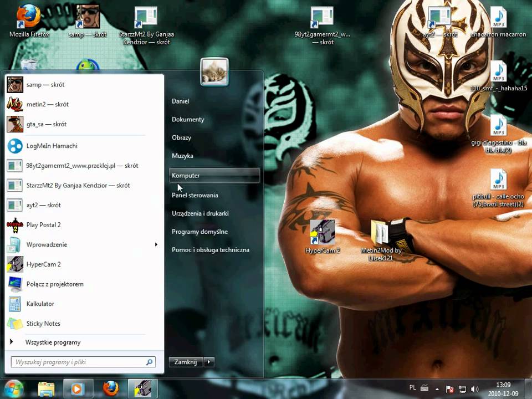532x399 pixels.
Task: Launch Play Postal 2 from Start menu
Action: coord(84,224)
